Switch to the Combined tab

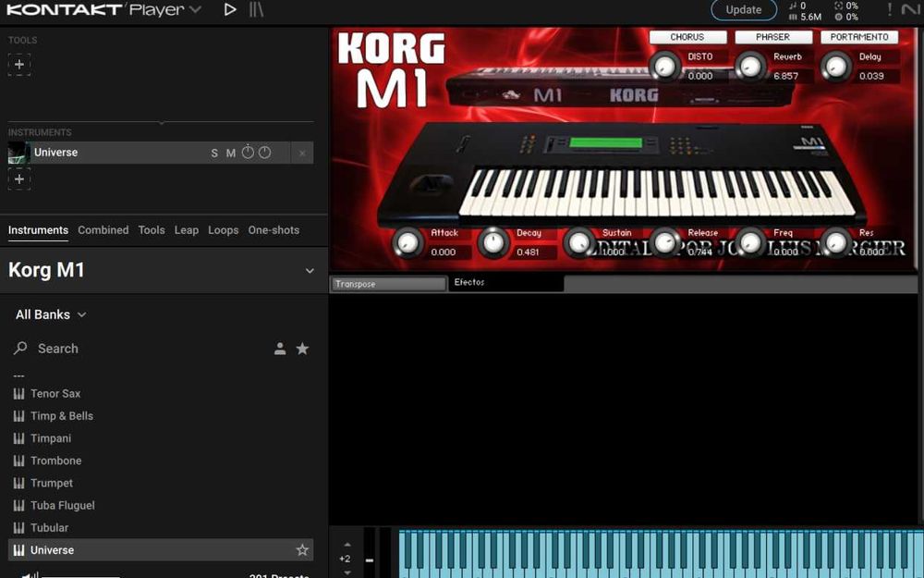pyautogui.click(x=103, y=230)
